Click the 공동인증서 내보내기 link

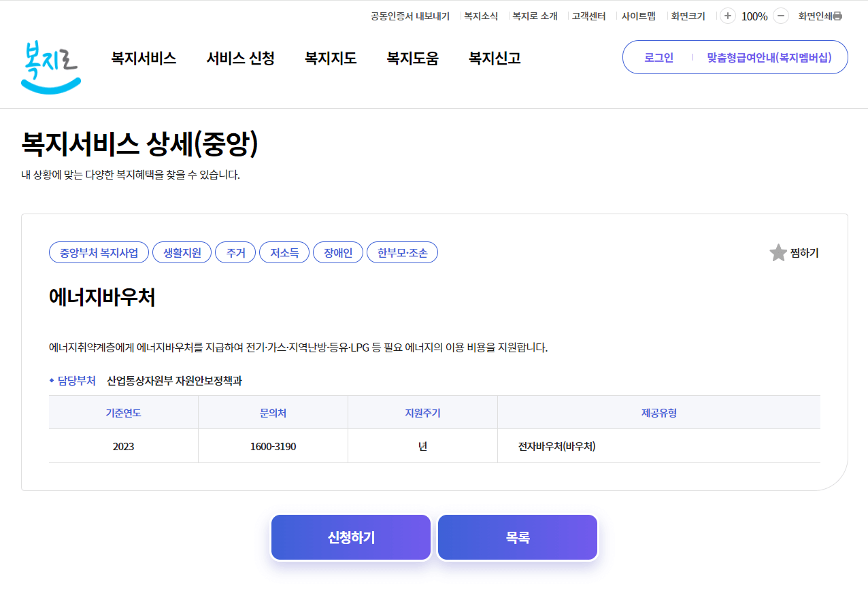click(410, 16)
